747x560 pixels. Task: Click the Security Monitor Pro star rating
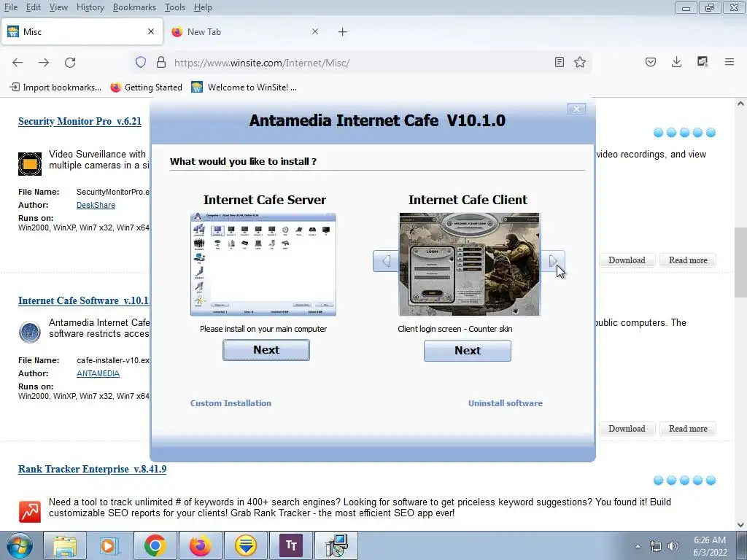684,133
